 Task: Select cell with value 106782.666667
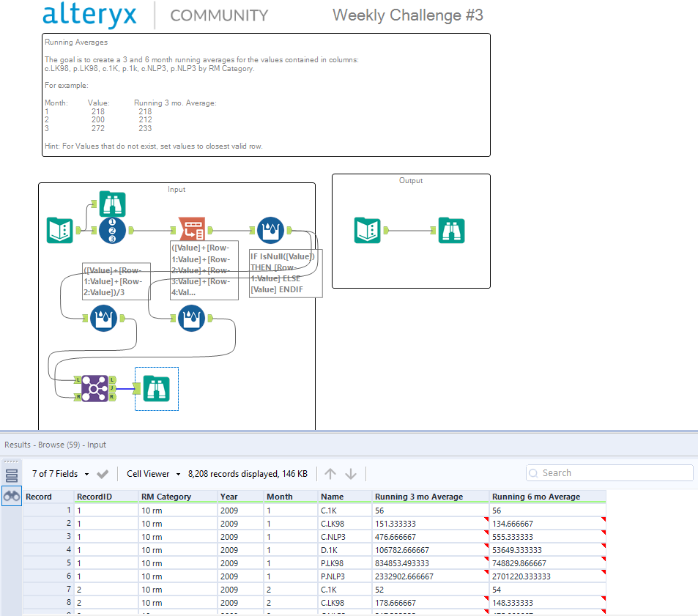(431, 549)
